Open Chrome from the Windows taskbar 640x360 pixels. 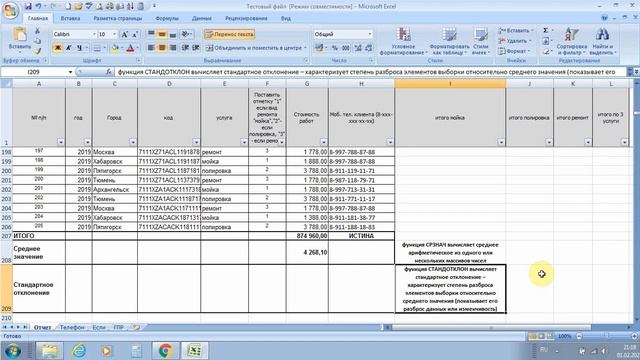click(165, 351)
